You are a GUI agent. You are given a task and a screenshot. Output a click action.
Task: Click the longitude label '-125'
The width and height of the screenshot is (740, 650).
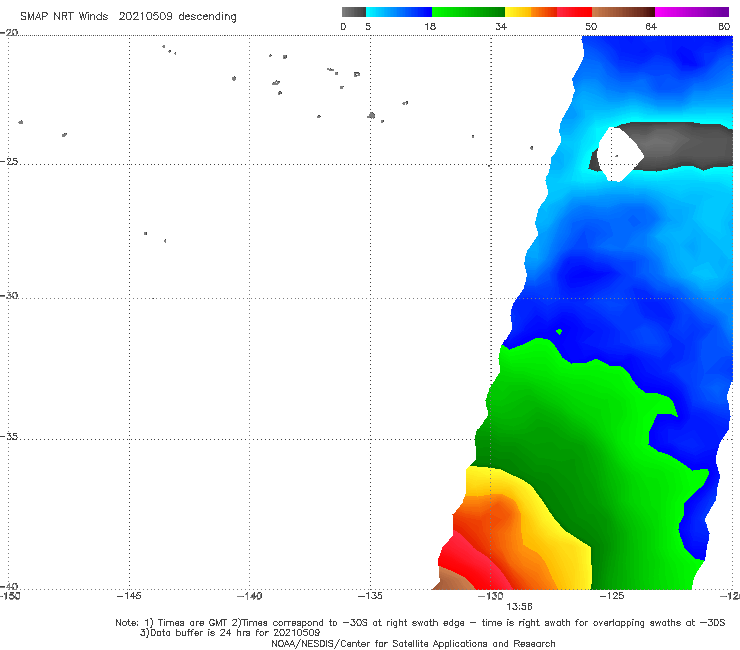pyautogui.click(x=612, y=596)
